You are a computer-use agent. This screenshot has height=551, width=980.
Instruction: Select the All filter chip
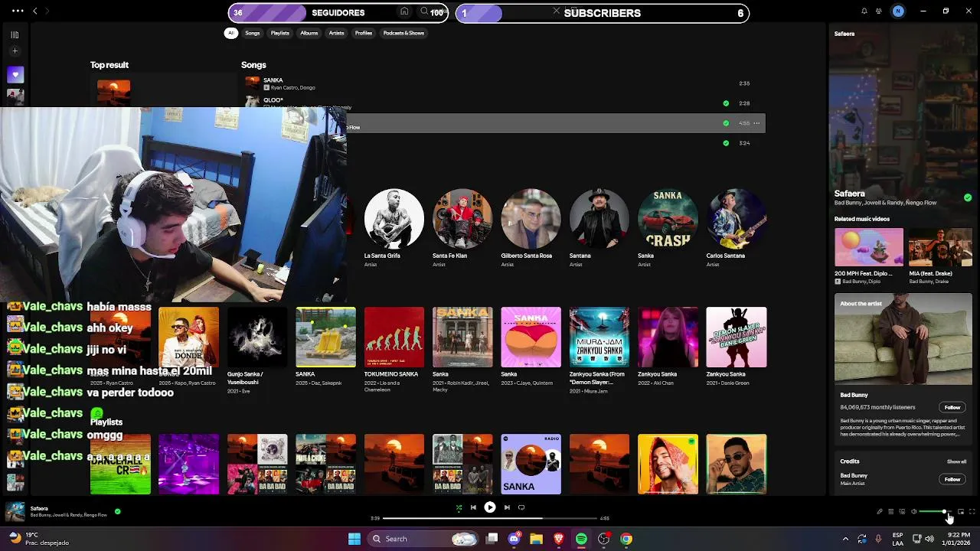[230, 33]
